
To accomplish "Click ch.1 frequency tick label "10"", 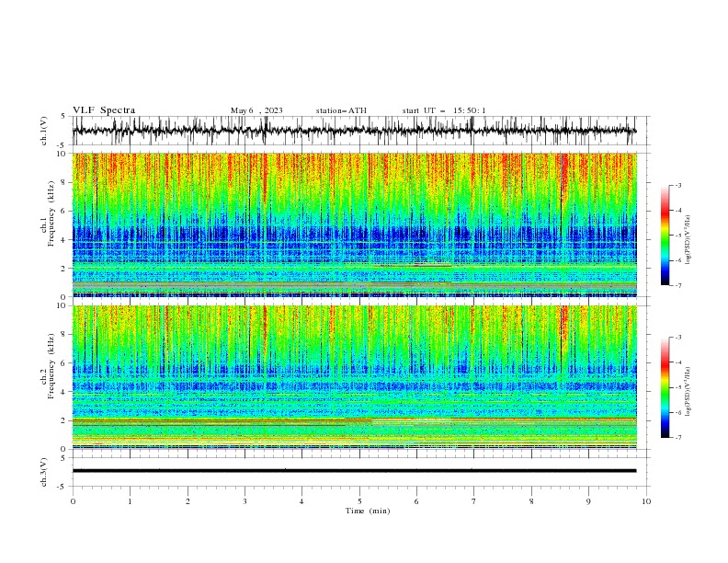I will coord(63,154).
